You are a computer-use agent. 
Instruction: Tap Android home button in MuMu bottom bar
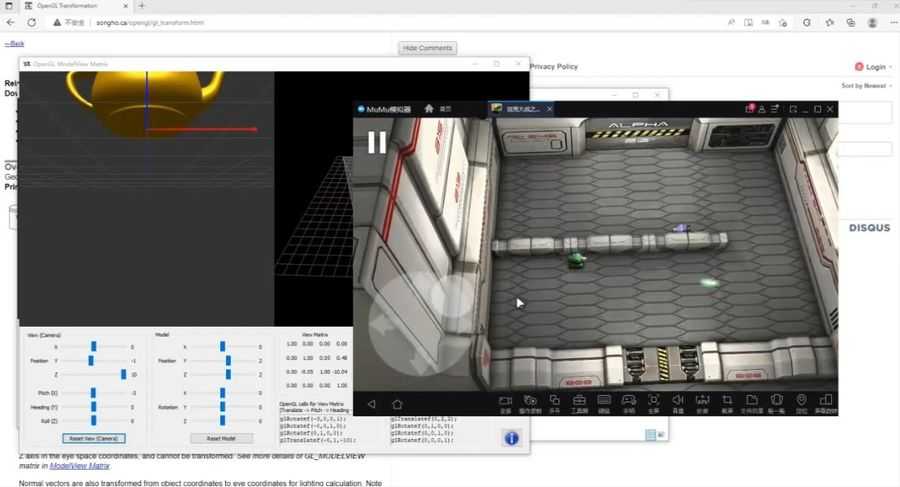(397, 404)
